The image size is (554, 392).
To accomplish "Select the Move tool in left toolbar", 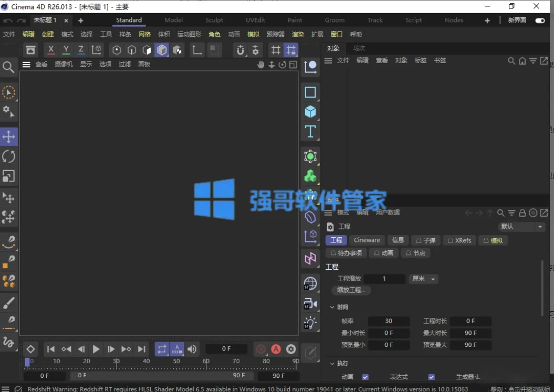I will (8, 136).
